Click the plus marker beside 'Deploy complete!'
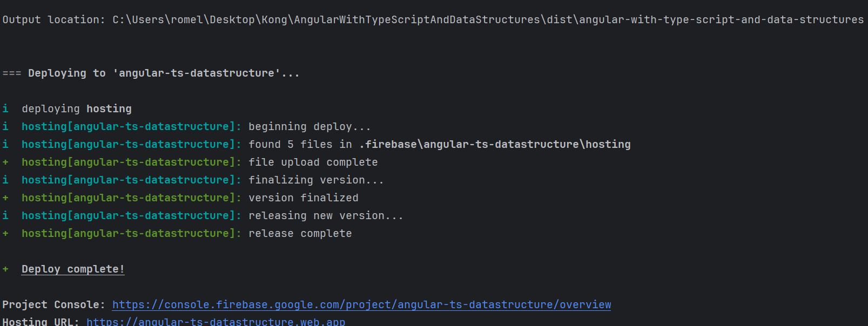The image size is (868, 326). coord(5,269)
